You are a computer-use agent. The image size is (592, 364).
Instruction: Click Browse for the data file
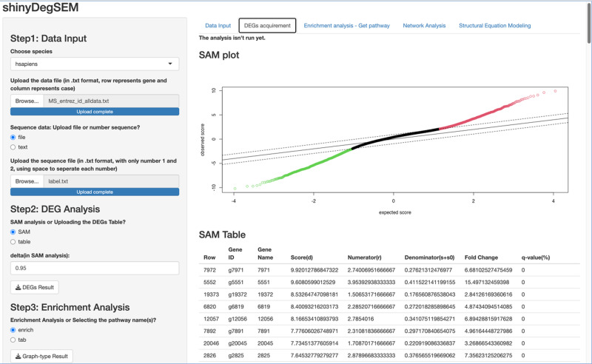pos(27,101)
